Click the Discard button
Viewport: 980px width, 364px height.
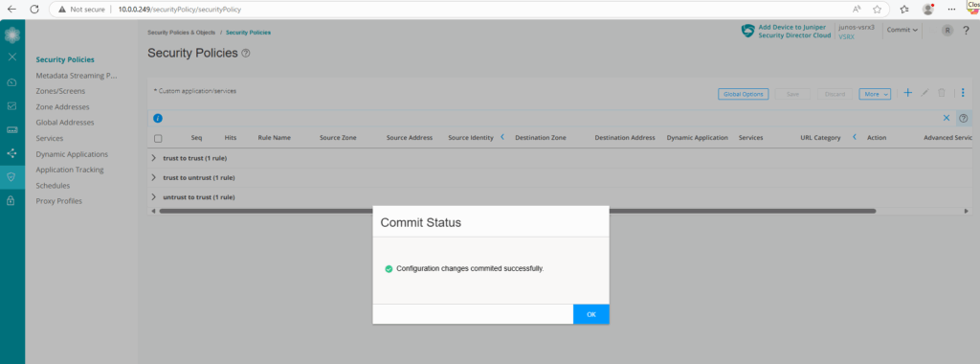point(835,94)
